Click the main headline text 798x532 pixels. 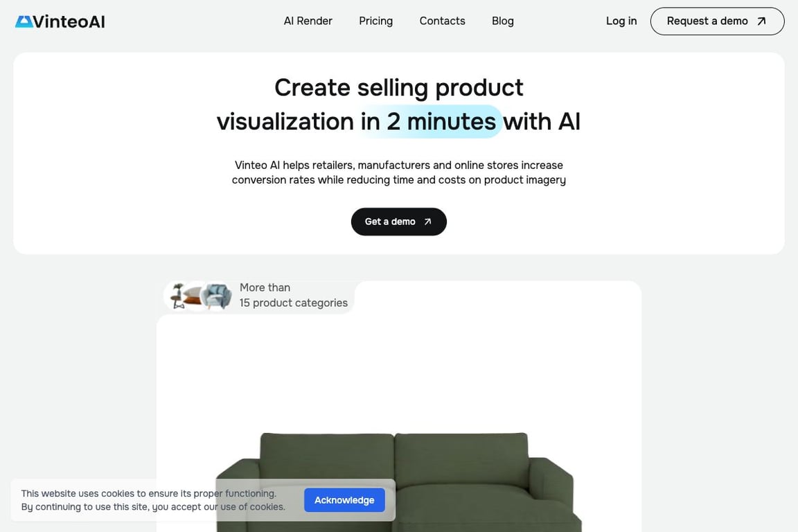[399, 105]
